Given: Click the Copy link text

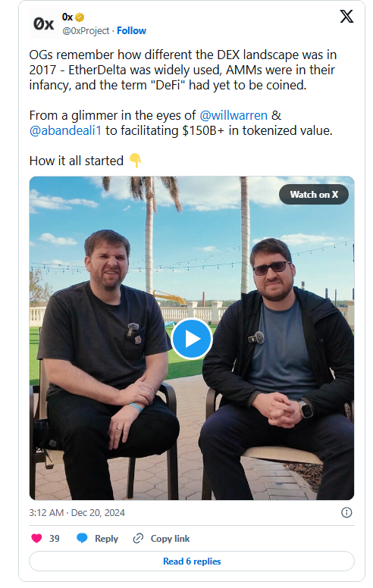Looking at the screenshot, I should [x=170, y=539].
